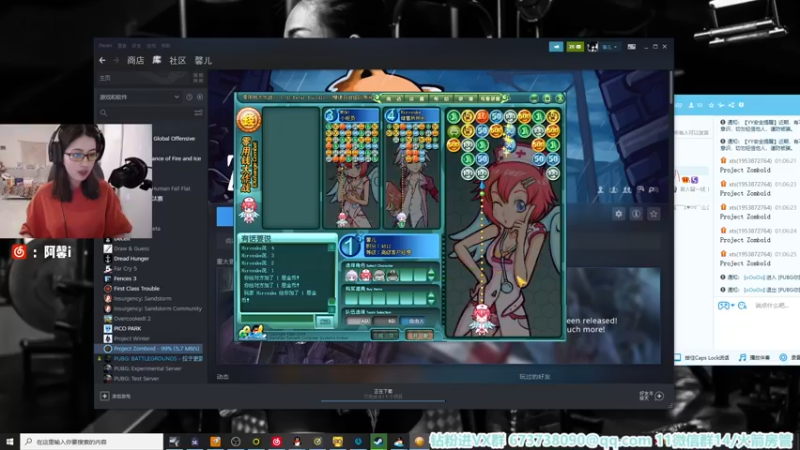
Task: Click the Steam download progress bar
Action: click(383, 401)
